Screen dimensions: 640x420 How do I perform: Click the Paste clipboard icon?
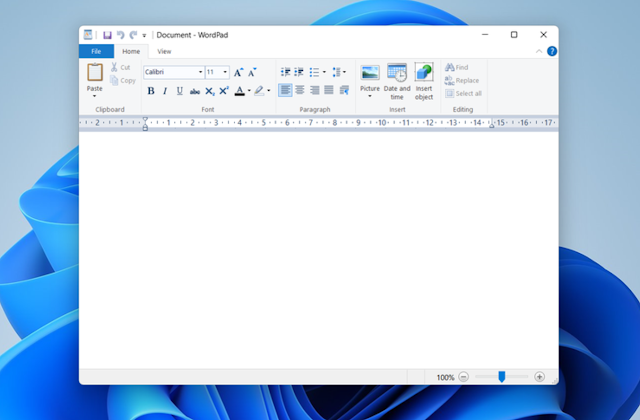coord(95,73)
